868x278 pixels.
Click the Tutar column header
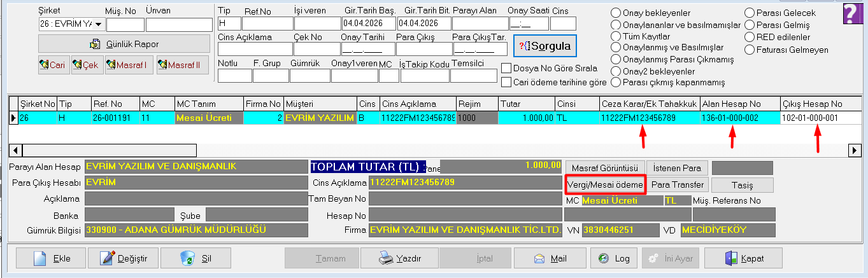[x=527, y=104]
